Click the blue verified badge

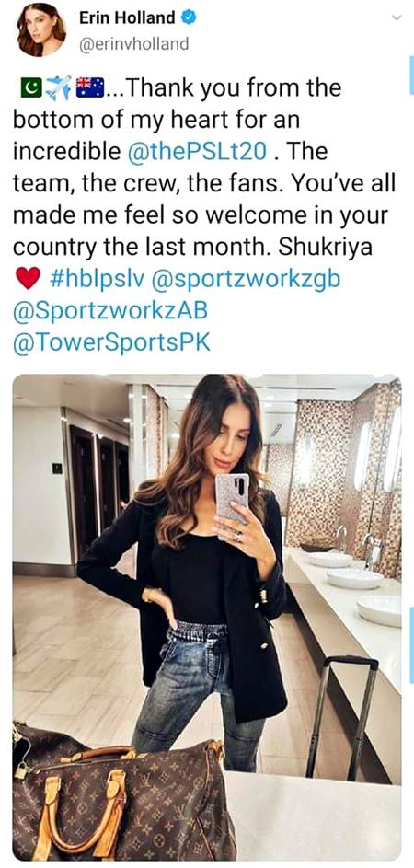(189, 17)
